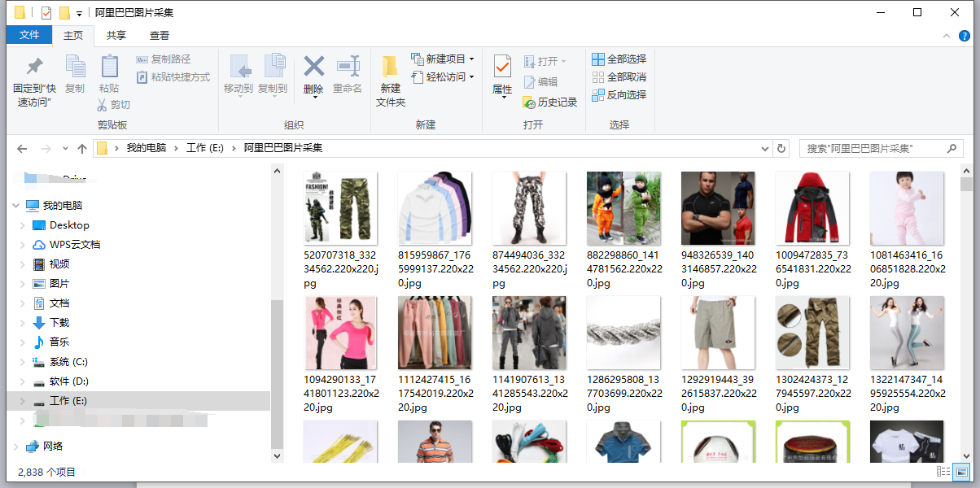Select 网络 in the navigation pane
This screenshot has width=980, height=488.
pos(53,447)
